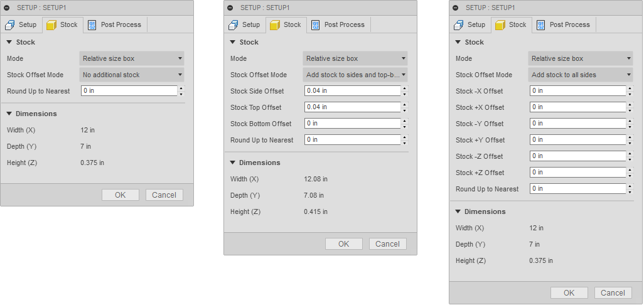Collapse the middle SETUP1 dialog via minus icon
The height and width of the screenshot is (305, 644).
(230, 8)
